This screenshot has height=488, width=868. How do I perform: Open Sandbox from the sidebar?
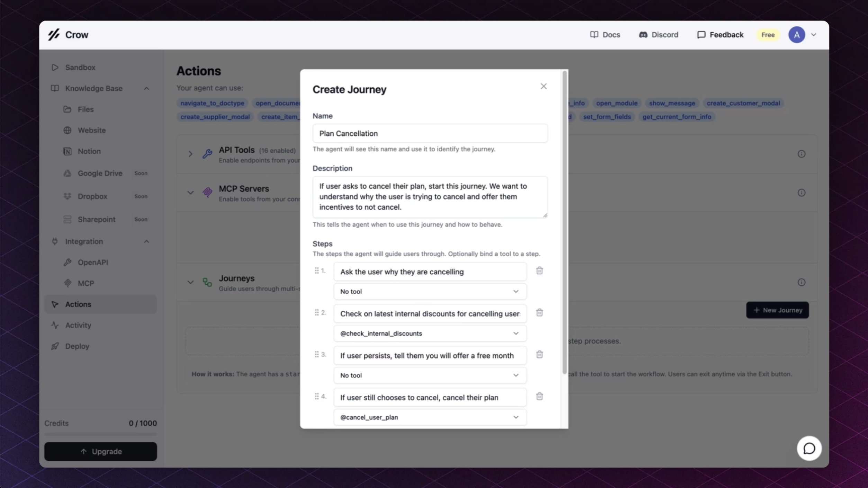click(80, 67)
